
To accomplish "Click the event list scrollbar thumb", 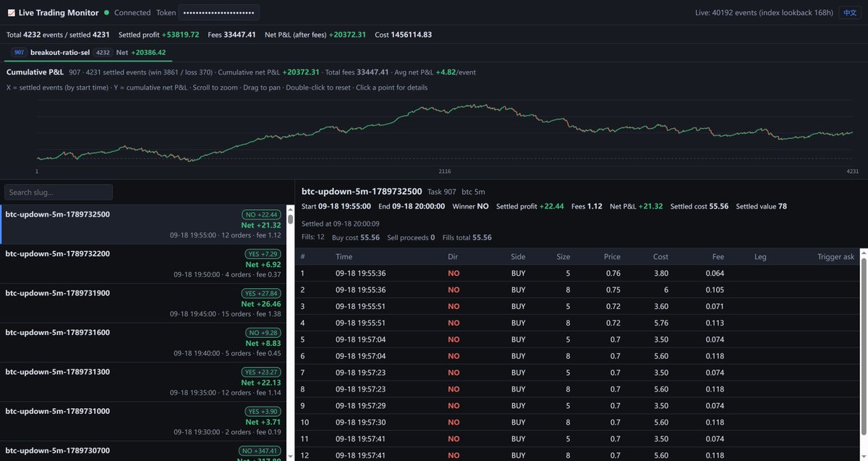I will tap(290, 219).
